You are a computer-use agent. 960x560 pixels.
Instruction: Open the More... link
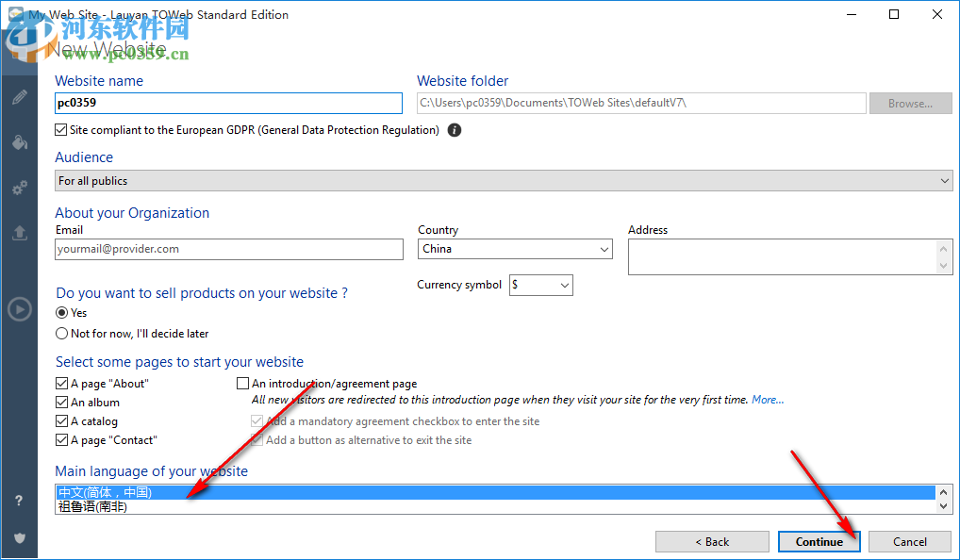point(768,400)
